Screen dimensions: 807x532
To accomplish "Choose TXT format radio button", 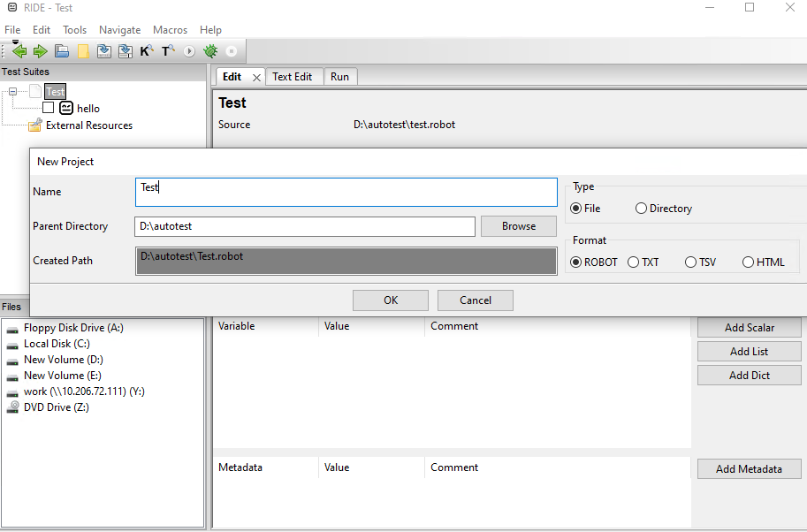I will pos(633,262).
